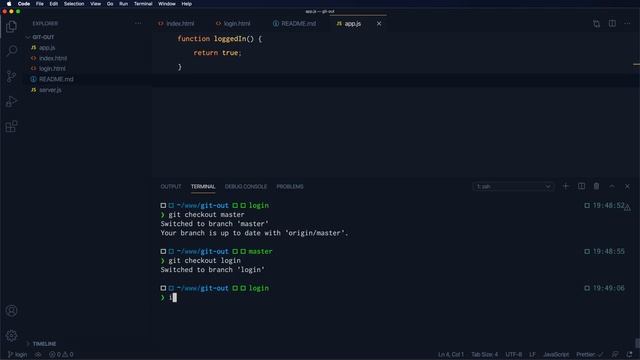Open editor more actions ellipsis
This screenshot has height=360, width=640.
point(627,24)
